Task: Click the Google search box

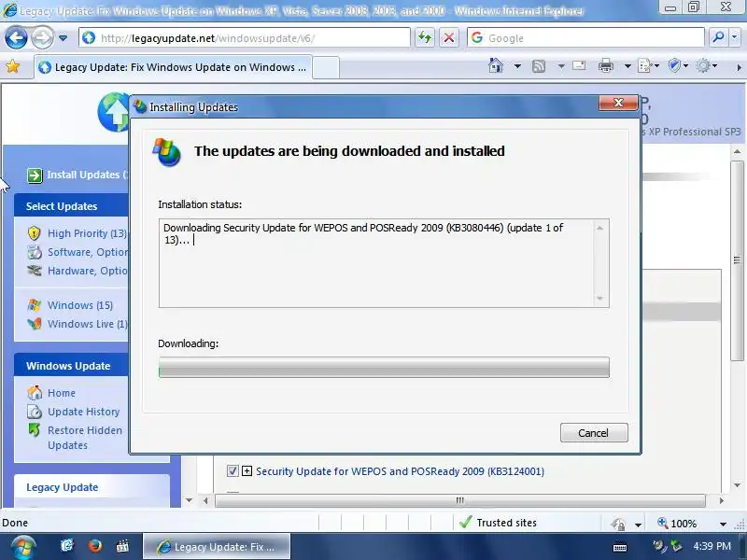Action: (x=585, y=37)
